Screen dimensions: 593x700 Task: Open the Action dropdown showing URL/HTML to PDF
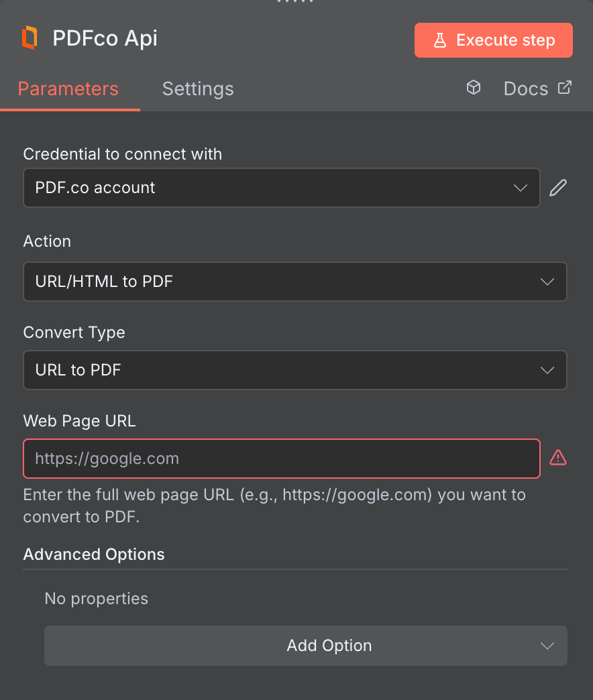(x=295, y=282)
